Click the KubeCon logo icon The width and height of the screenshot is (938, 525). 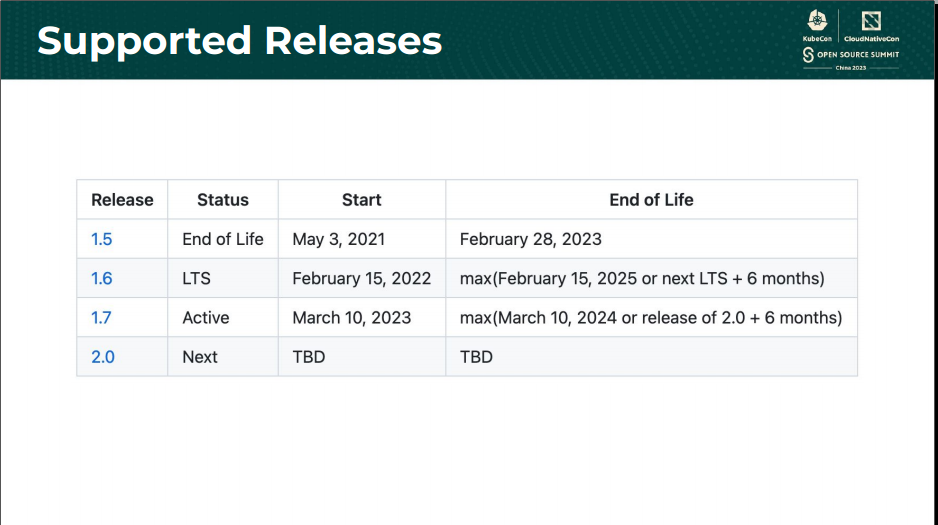pos(817,21)
